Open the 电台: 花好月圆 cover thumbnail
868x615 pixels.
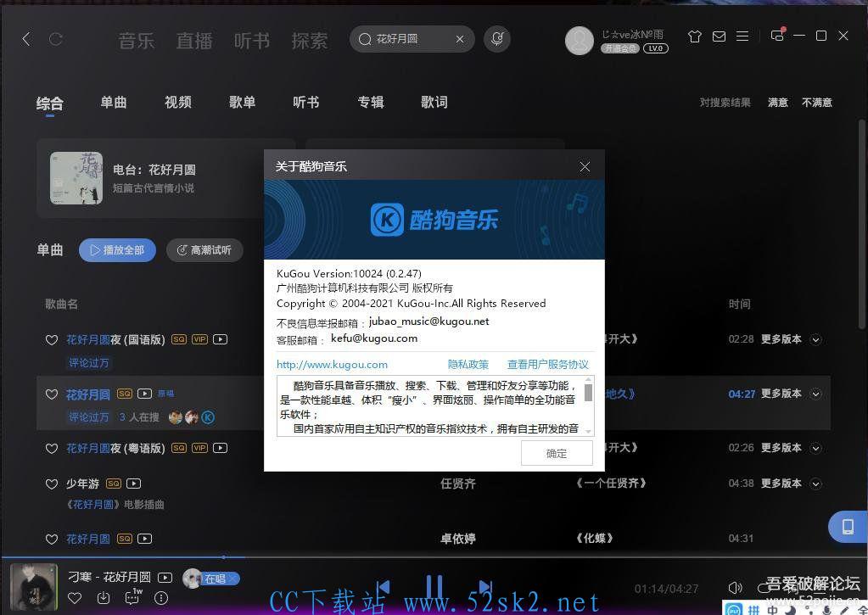76,178
